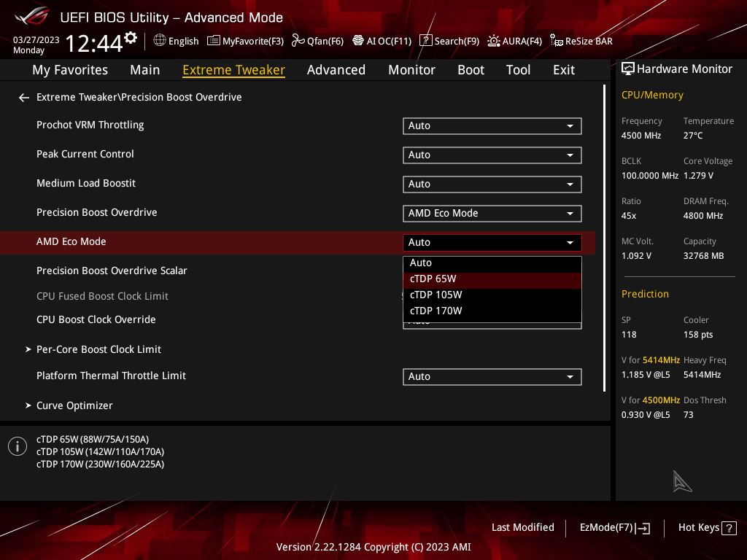Viewport: 747px width, 560px height.
Task: Select the Extreme Tweaker tab
Action: coord(234,70)
